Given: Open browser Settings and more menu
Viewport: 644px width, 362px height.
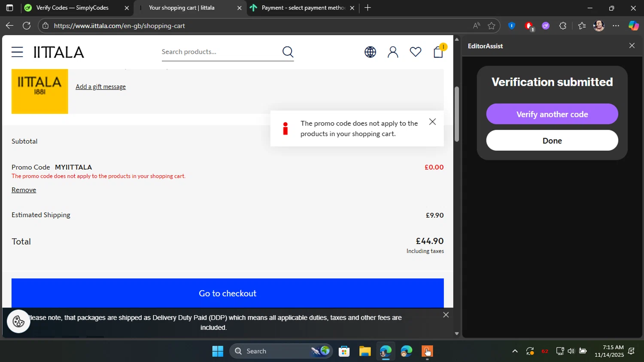Looking at the screenshot, I should pos(616,26).
